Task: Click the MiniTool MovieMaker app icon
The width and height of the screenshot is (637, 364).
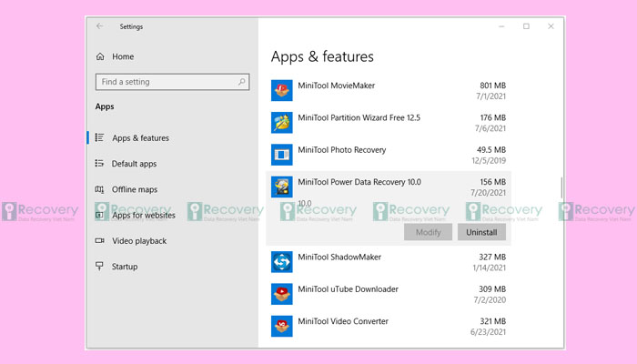Action: tap(281, 90)
